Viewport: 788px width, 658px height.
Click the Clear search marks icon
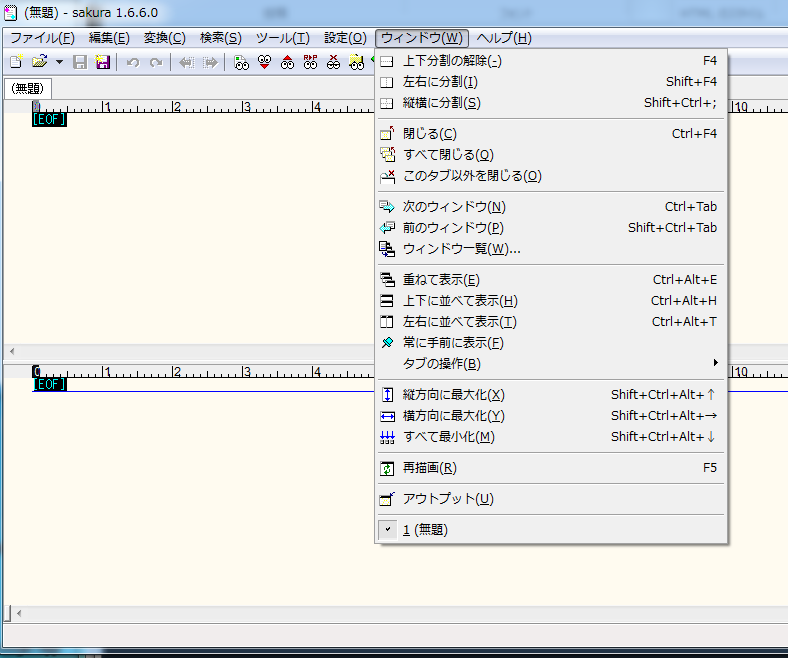333,62
